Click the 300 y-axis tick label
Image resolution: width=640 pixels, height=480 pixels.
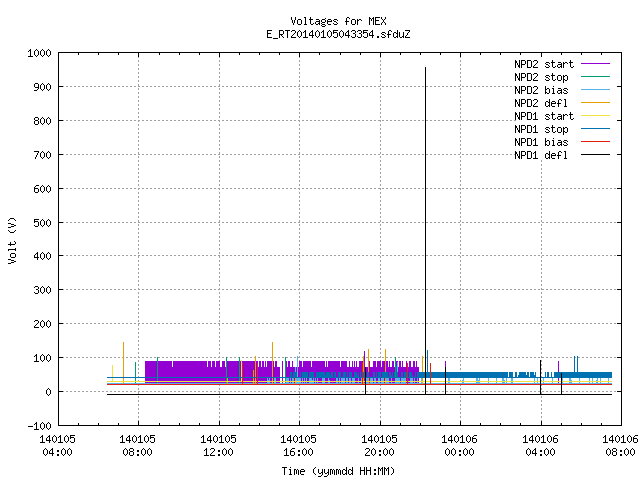[x=42, y=290]
